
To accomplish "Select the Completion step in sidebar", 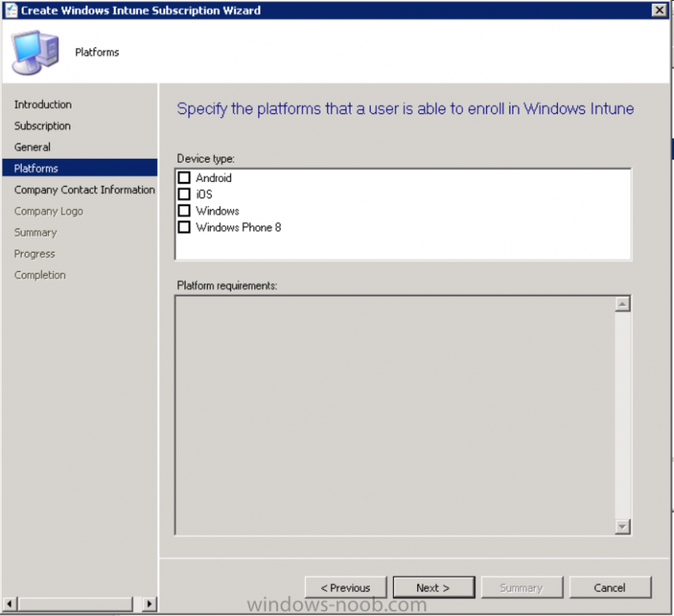I will (40, 275).
